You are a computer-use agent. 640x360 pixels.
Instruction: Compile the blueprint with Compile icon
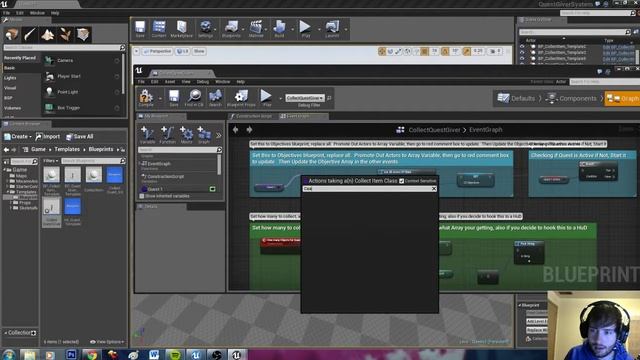(x=146, y=98)
